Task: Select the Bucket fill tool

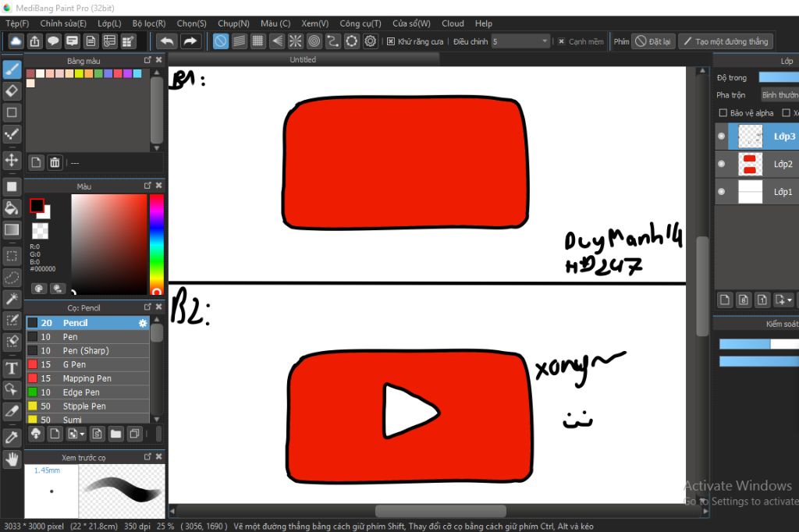Action: (12, 208)
